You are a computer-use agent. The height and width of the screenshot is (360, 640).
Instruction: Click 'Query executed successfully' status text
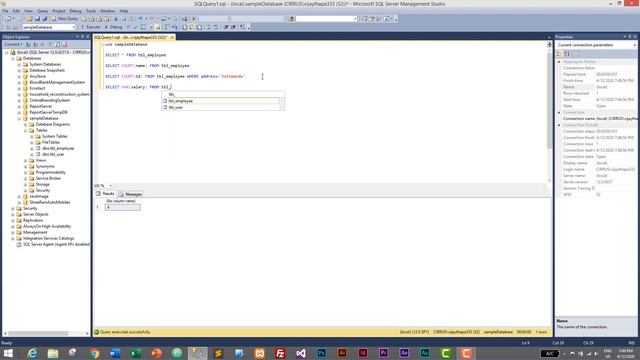coord(125,332)
